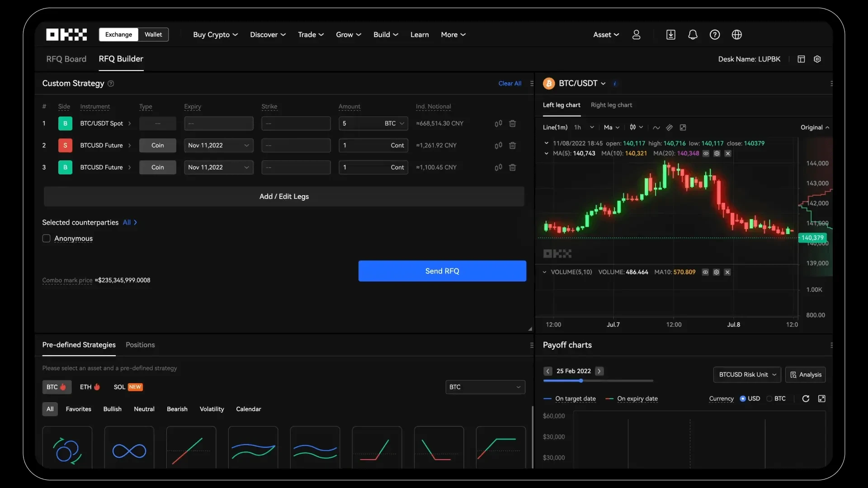Navigate to next date using right arrow
This screenshot has height=488, width=868.
[599, 370]
